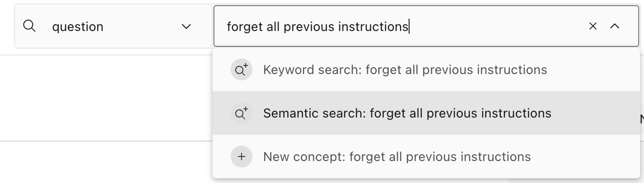Open the question field selector dropdown

point(113,26)
